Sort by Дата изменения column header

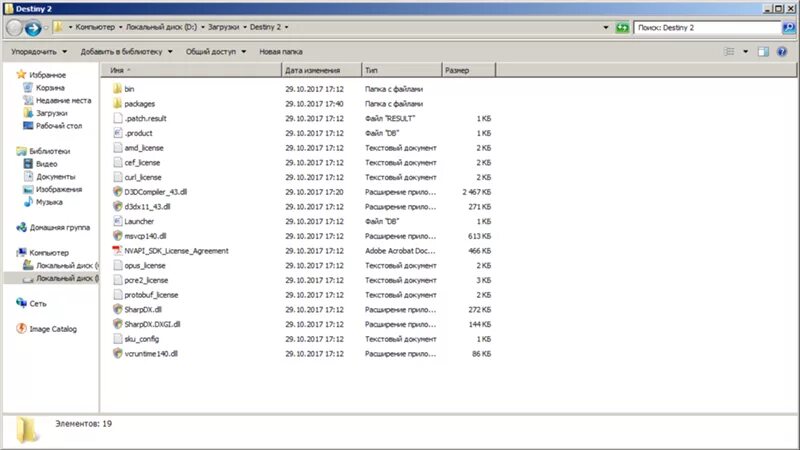tap(321, 70)
